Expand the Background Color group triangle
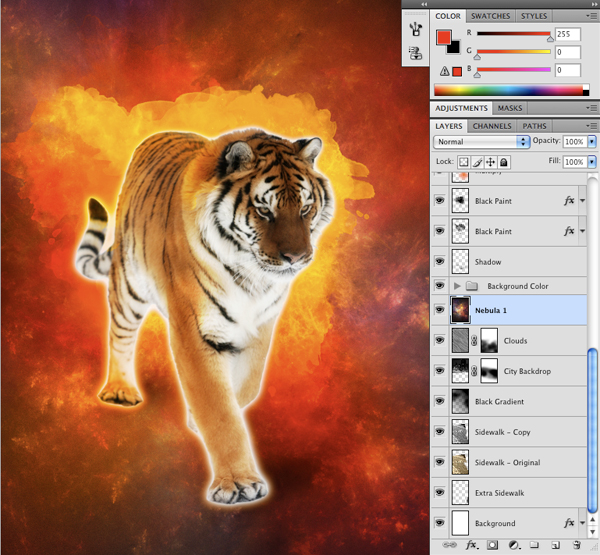Screen dimensions: 600x555 [457, 286]
